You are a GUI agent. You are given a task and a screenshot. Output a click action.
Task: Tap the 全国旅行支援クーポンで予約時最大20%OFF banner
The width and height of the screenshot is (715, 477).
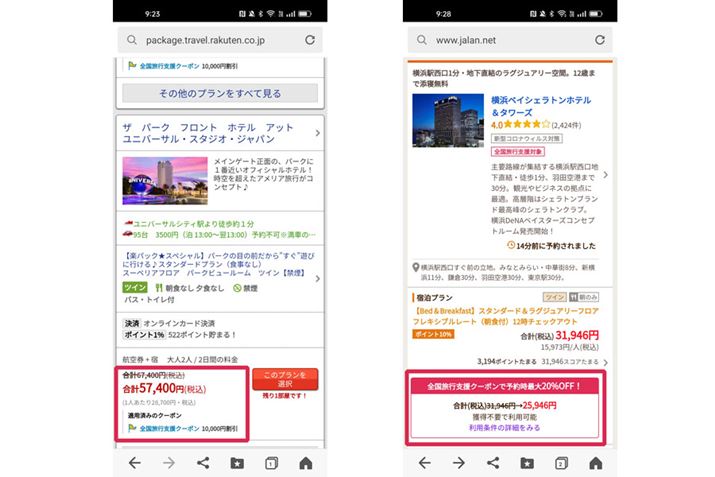click(x=505, y=386)
